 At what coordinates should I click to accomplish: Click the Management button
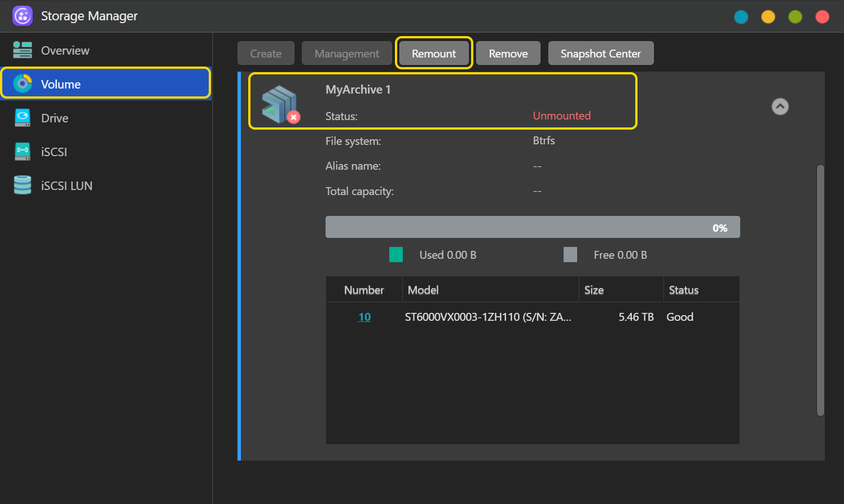pyautogui.click(x=346, y=54)
